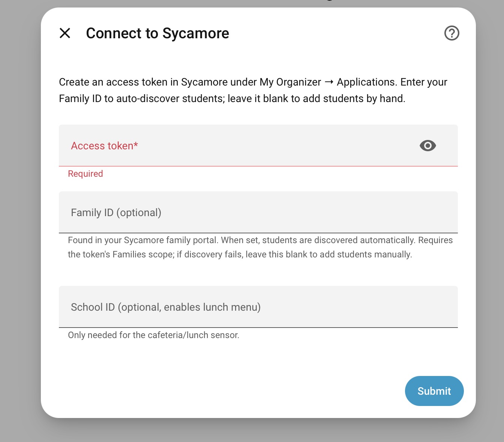Open help via the question mark icon

coord(451,33)
